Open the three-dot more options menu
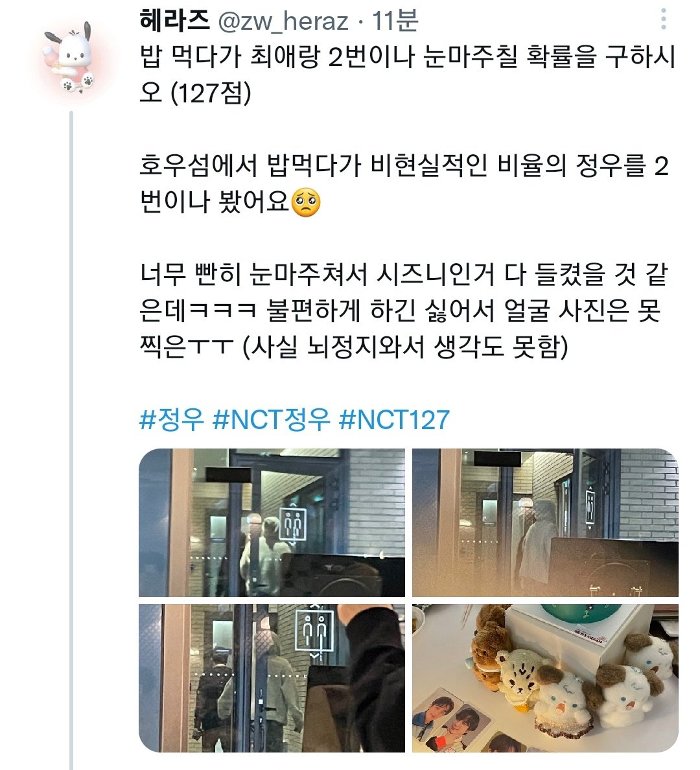This screenshot has height=770, width=700. coord(663,20)
